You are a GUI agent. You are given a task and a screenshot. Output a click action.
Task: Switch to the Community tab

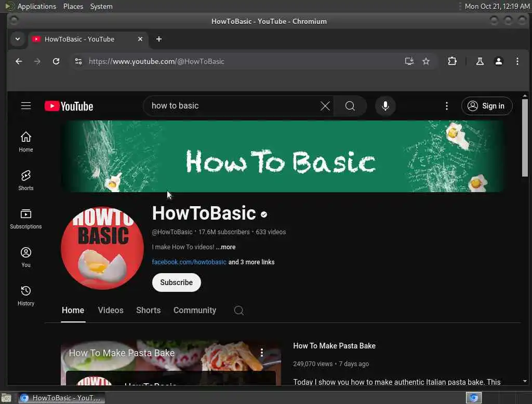coord(195,310)
